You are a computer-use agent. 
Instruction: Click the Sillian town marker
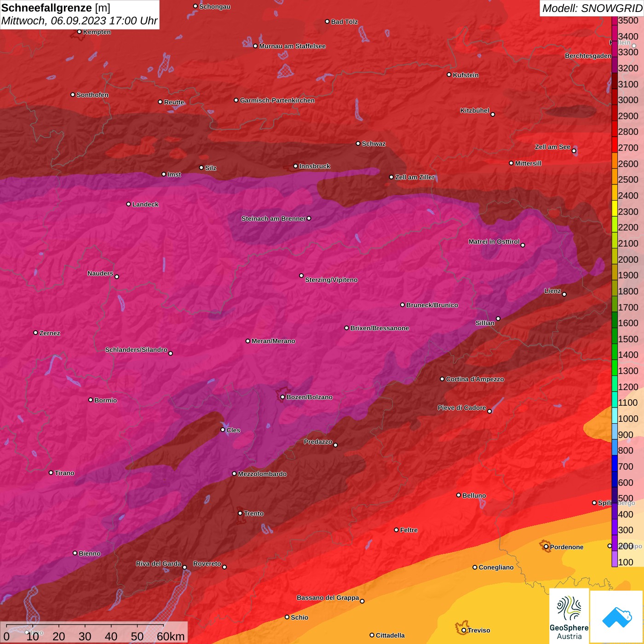(498, 318)
